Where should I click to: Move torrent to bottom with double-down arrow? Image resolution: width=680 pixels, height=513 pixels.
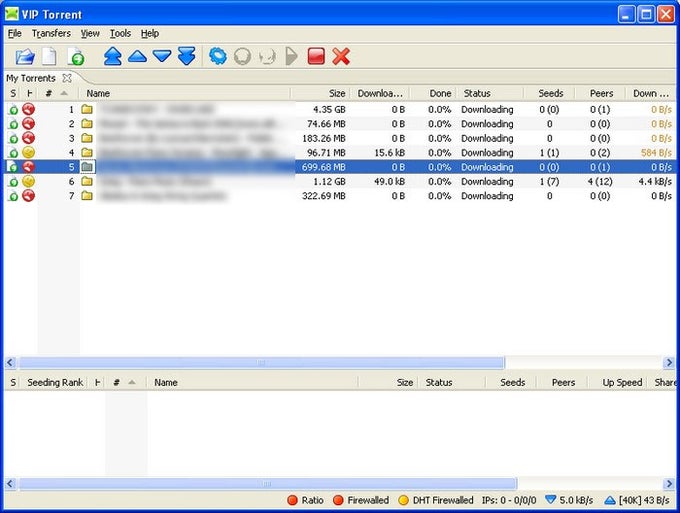(x=187, y=56)
